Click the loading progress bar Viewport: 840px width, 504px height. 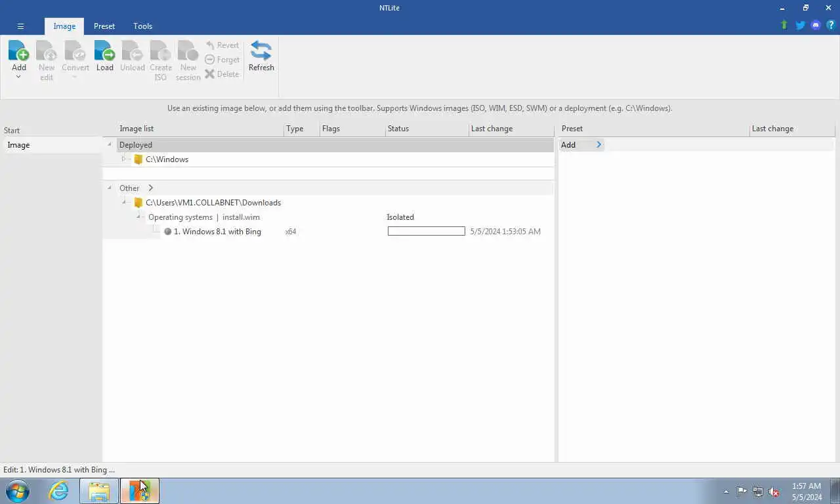[x=427, y=231]
